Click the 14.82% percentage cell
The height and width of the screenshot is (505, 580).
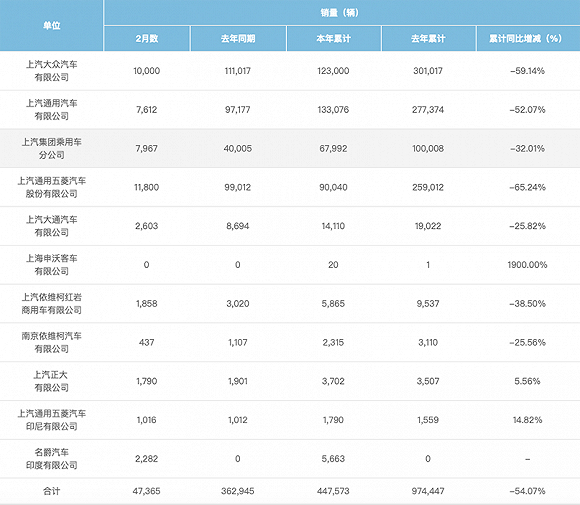(527, 420)
